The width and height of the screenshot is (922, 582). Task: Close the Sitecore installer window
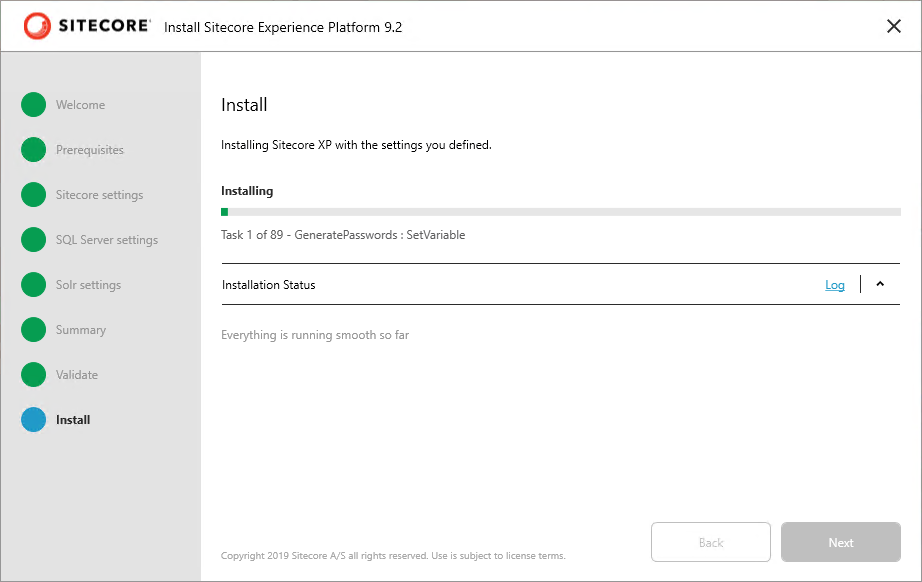point(894,26)
